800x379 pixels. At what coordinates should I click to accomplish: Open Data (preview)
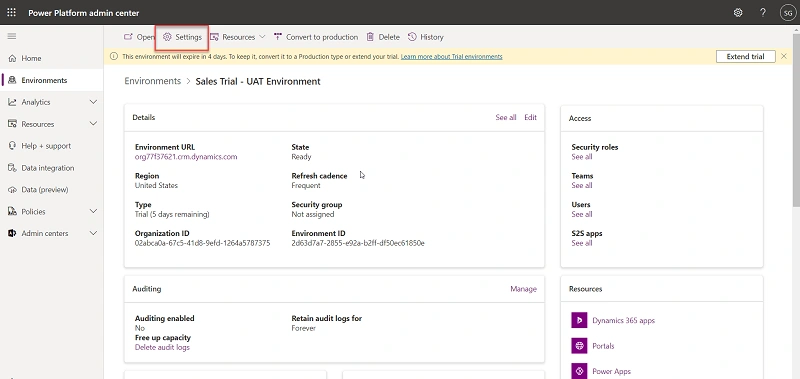point(52,190)
